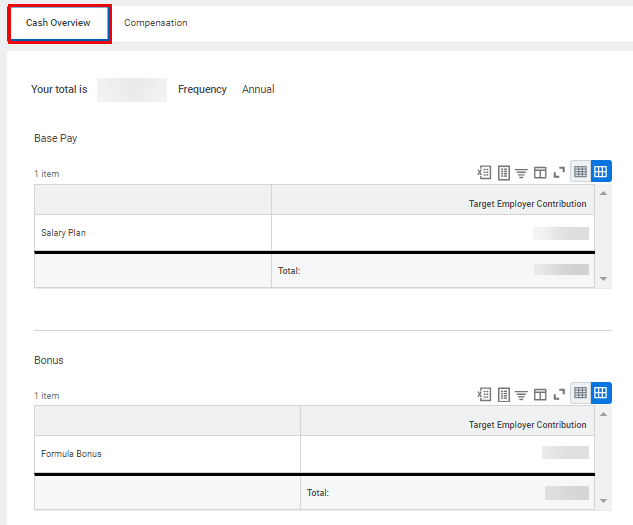The height and width of the screenshot is (525, 633).
Task: Switch Base Pay table to expanded grid view
Action: (x=601, y=171)
